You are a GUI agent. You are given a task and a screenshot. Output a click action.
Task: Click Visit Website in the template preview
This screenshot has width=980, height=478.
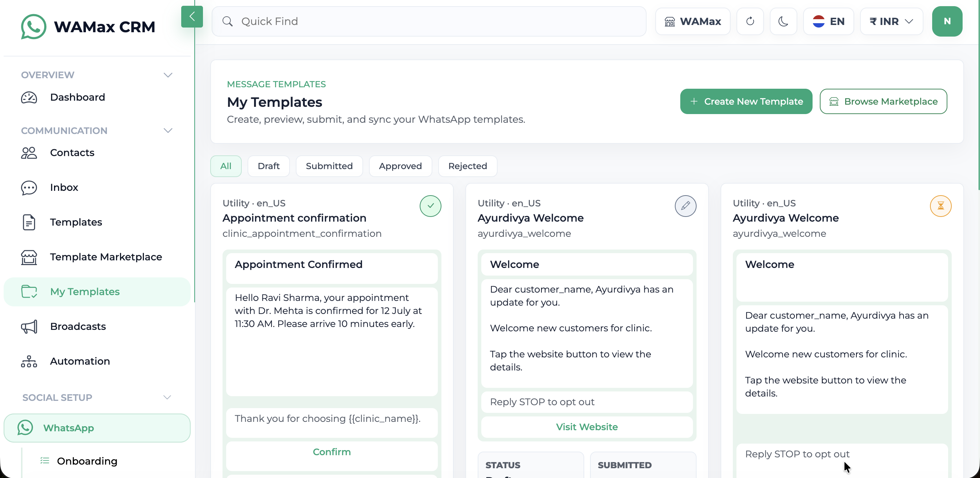[587, 427]
